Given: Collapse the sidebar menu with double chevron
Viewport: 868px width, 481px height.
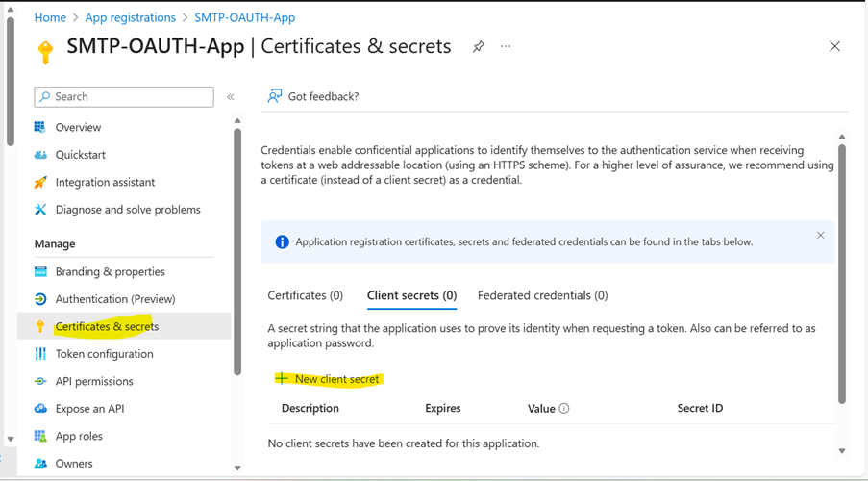Looking at the screenshot, I should (x=231, y=97).
